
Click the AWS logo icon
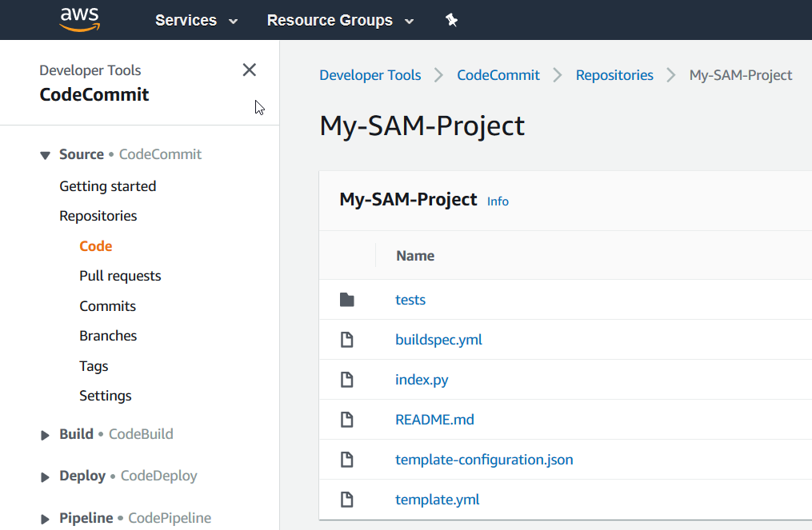(x=78, y=19)
